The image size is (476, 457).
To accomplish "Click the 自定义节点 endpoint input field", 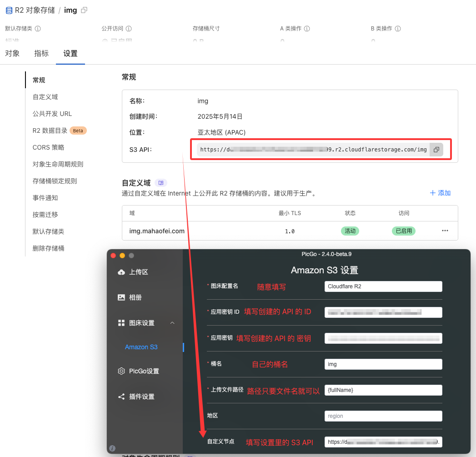I will pyautogui.click(x=383, y=442).
